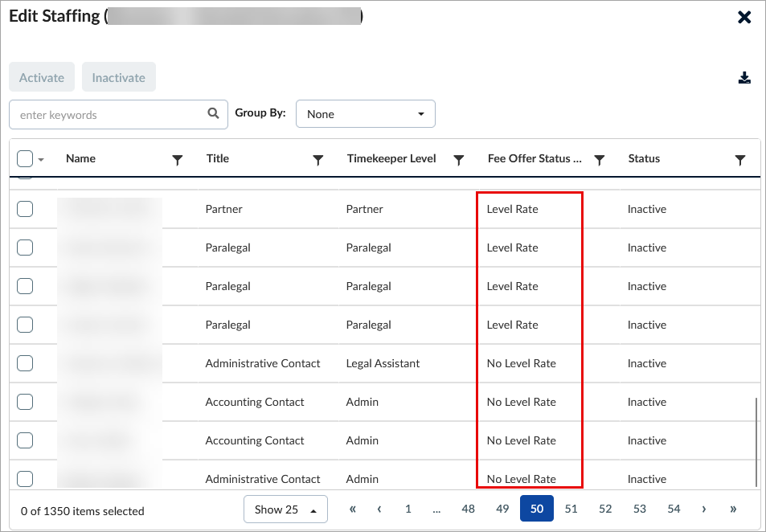Viewport: 766px width, 532px height.
Task: Go to page 49
Action: (502, 509)
